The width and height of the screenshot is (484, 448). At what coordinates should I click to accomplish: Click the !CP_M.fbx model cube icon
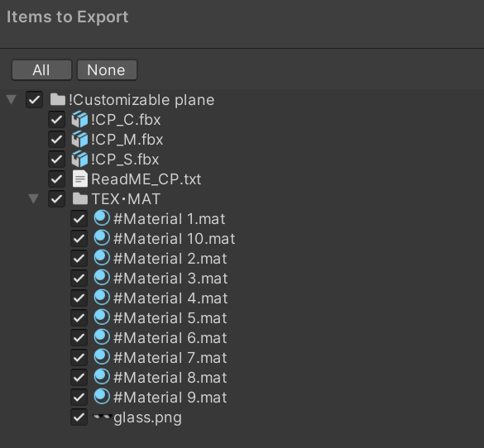tap(79, 139)
